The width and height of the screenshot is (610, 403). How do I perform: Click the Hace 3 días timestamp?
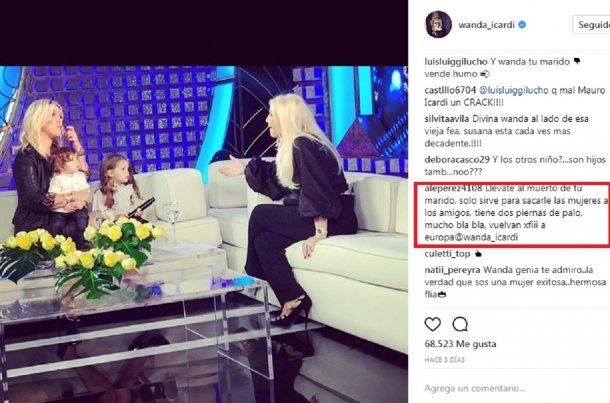(445, 360)
